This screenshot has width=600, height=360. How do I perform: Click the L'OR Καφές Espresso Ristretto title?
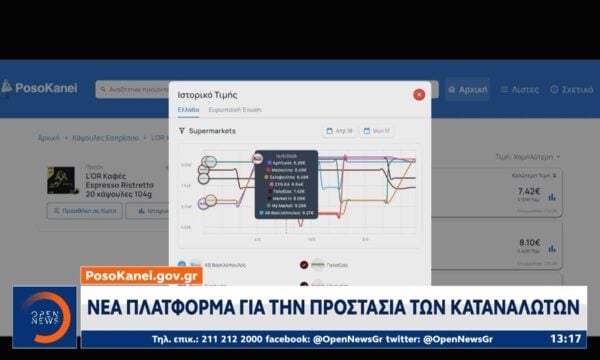[x=119, y=185]
